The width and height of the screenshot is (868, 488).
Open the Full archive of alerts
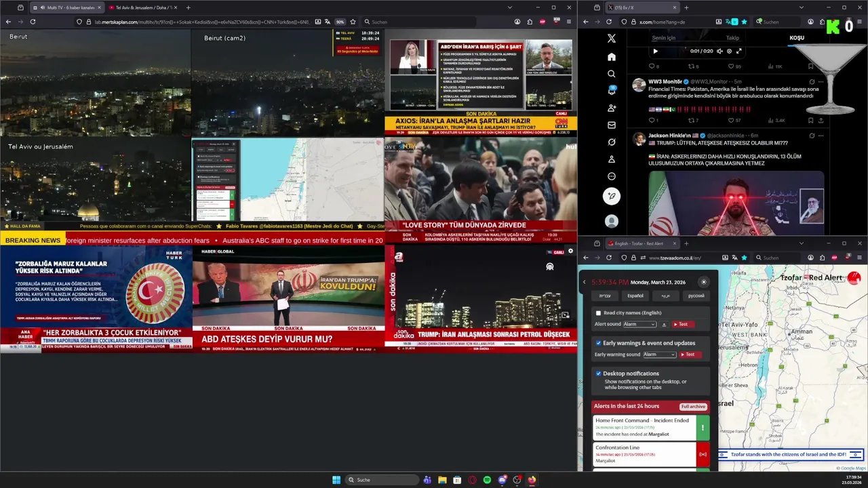693,407
